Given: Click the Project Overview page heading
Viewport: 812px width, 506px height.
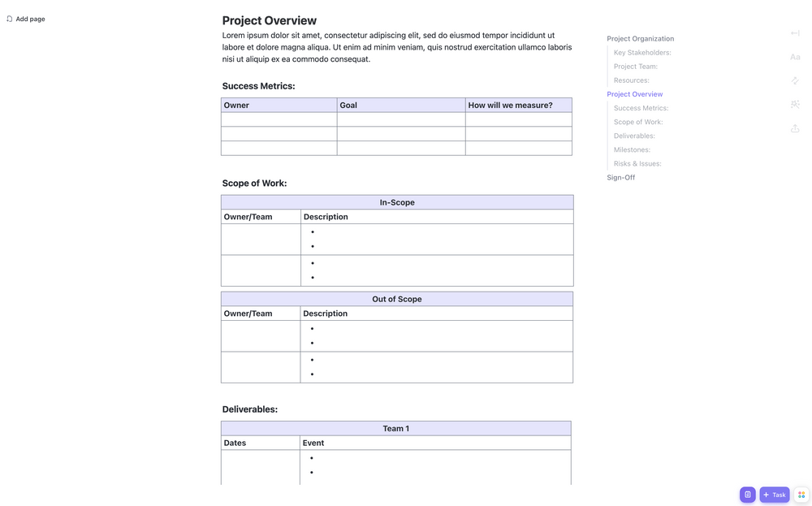Looking at the screenshot, I should (269, 20).
